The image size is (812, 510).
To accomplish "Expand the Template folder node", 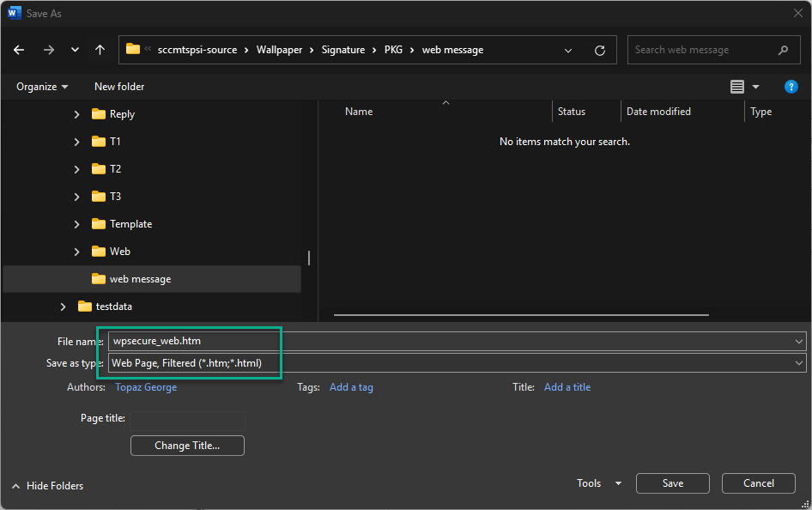I will tap(76, 224).
